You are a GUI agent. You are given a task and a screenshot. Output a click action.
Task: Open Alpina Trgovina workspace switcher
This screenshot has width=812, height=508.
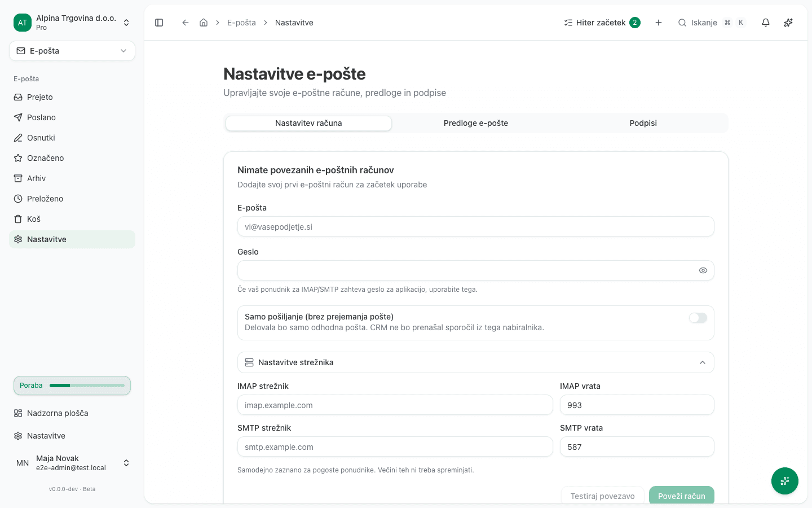point(72,23)
